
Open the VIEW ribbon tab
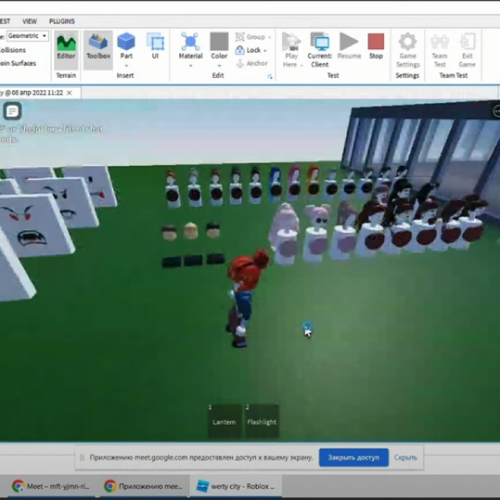[x=30, y=21]
